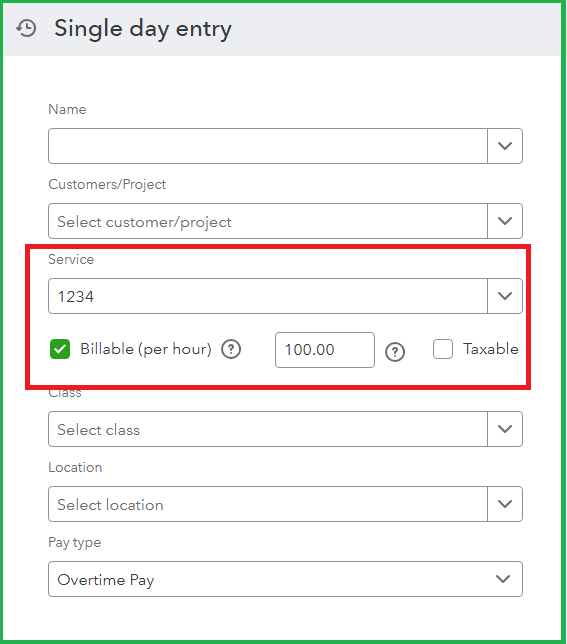Click help icon beside the 100.00 rate field
Image resolution: width=567 pixels, height=644 pixels.
[x=395, y=352]
